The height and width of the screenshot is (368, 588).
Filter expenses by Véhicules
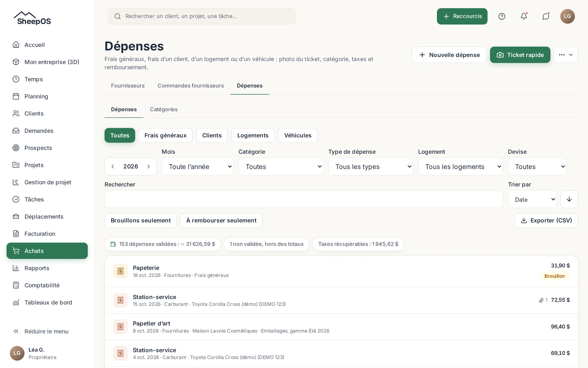298,135
